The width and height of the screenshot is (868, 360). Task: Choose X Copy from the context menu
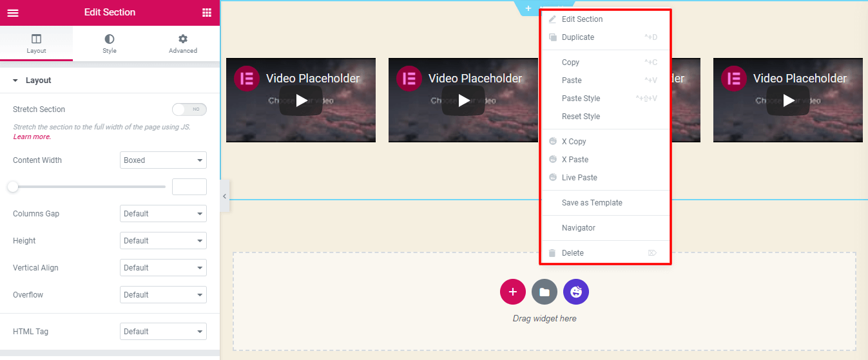pyautogui.click(x=605, y=142)
